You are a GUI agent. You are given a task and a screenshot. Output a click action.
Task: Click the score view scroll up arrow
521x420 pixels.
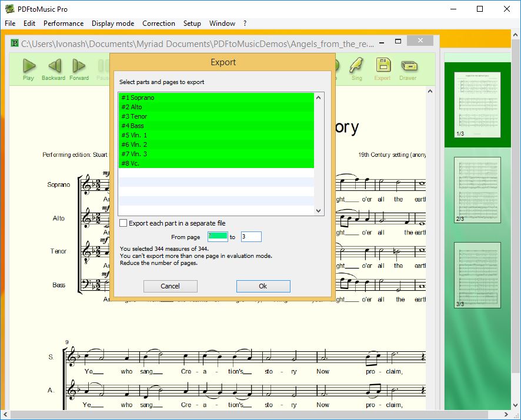430,91
